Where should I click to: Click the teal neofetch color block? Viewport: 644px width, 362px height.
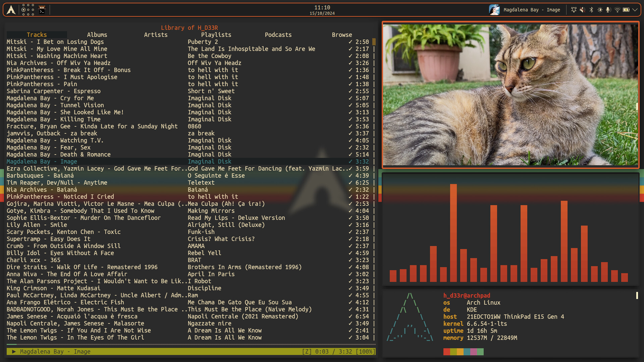click(467, 352)
